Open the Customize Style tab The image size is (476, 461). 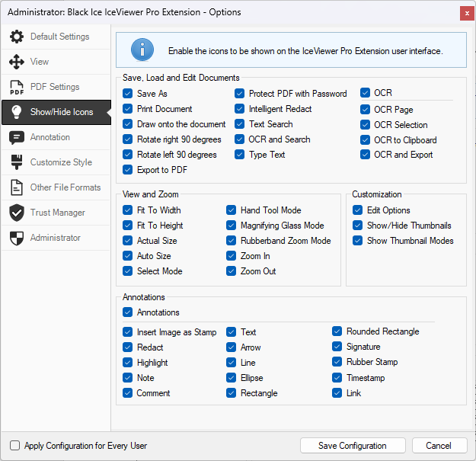point(56,162)
